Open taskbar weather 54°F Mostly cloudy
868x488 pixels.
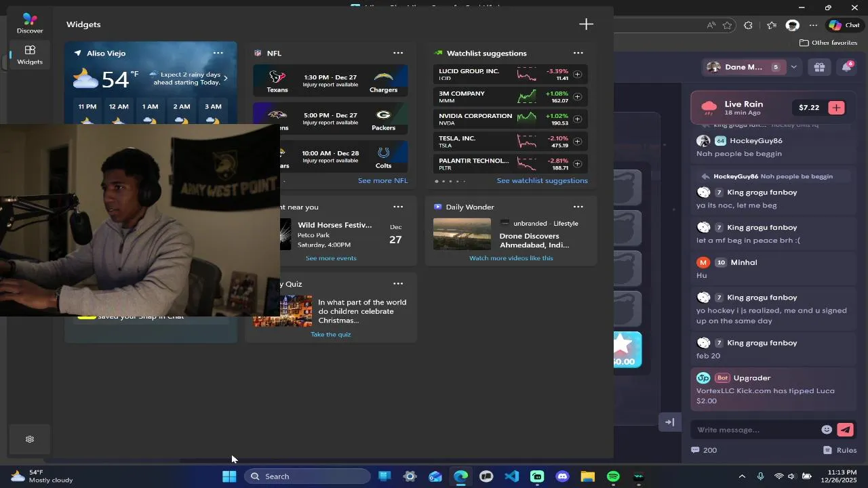(x=43, y=476)
